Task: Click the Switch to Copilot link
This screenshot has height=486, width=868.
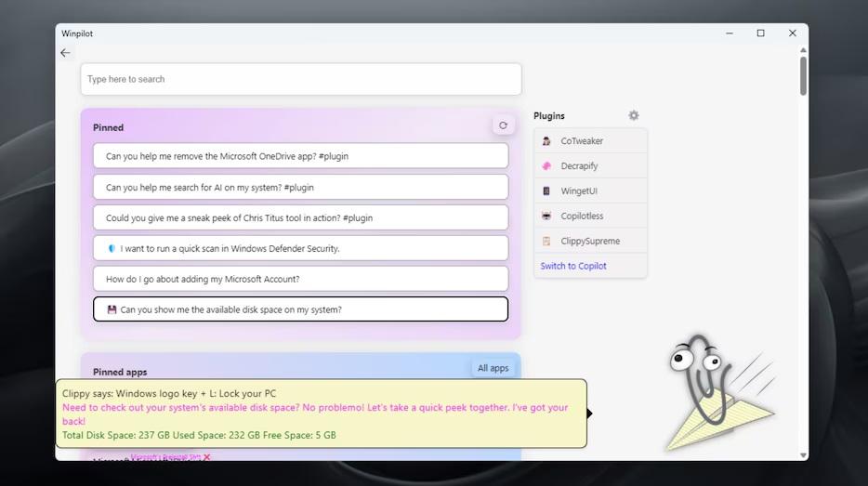Action: [x=573, y=266]
